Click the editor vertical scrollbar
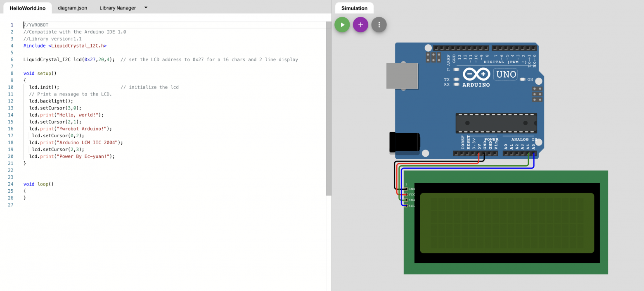Viewport: 644px width, 291px height. [x=329, y=107]
